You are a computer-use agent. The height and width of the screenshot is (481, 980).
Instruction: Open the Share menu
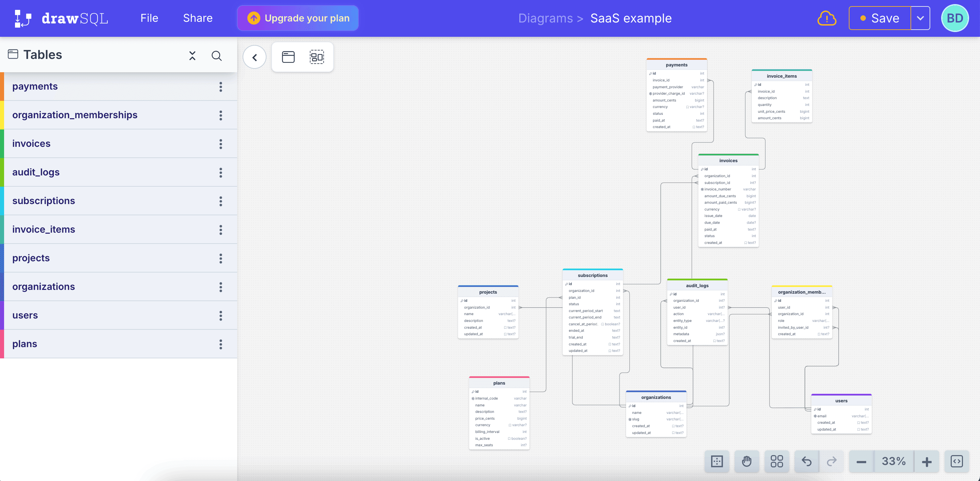click(197, 18)
